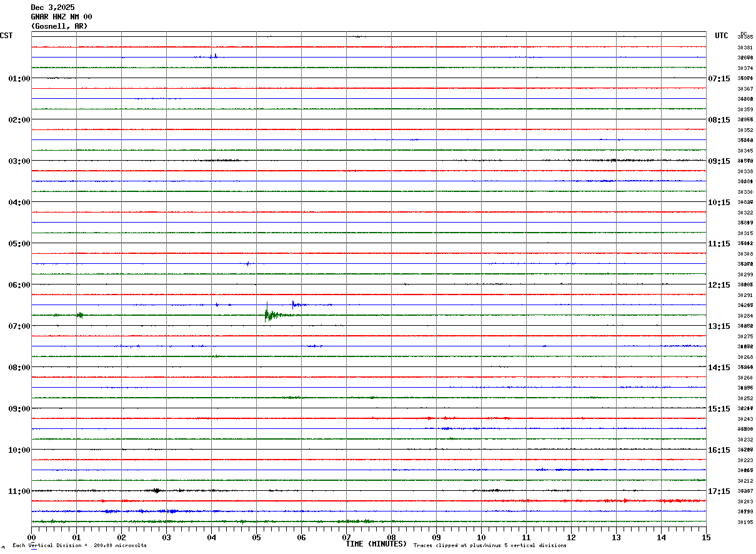Click the CST timezone header label
The height and width of the screenshot is (554, 756).
(x=6, y=36)
